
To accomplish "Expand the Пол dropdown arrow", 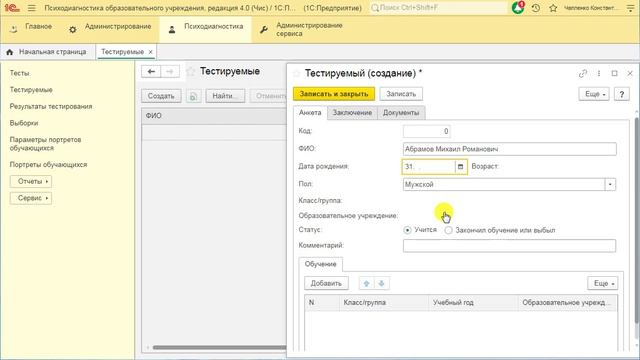I will tap(610, 184).
